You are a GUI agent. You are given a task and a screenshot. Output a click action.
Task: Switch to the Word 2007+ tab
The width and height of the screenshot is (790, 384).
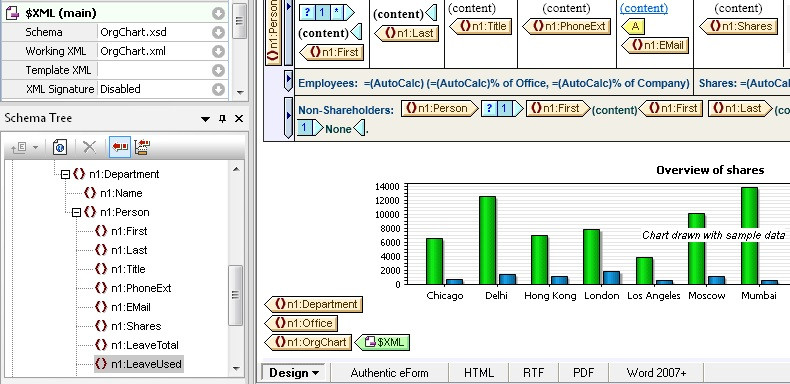point(656,373)
